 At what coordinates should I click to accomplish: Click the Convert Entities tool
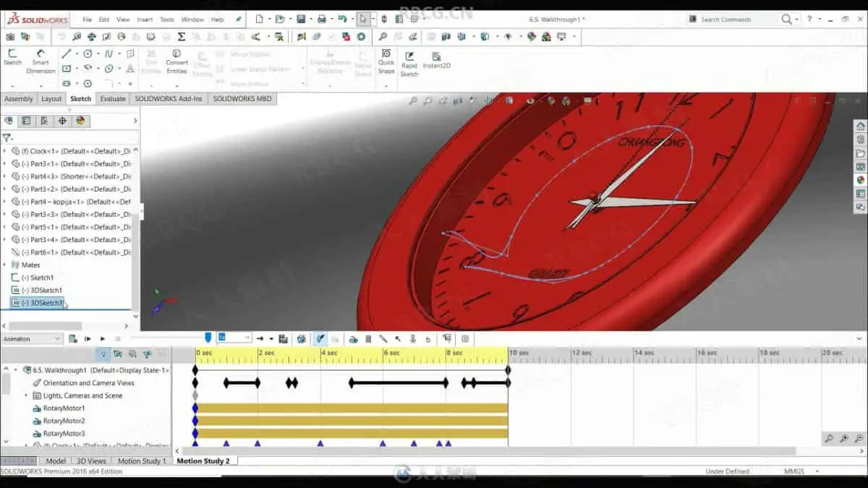coord(176,61)
